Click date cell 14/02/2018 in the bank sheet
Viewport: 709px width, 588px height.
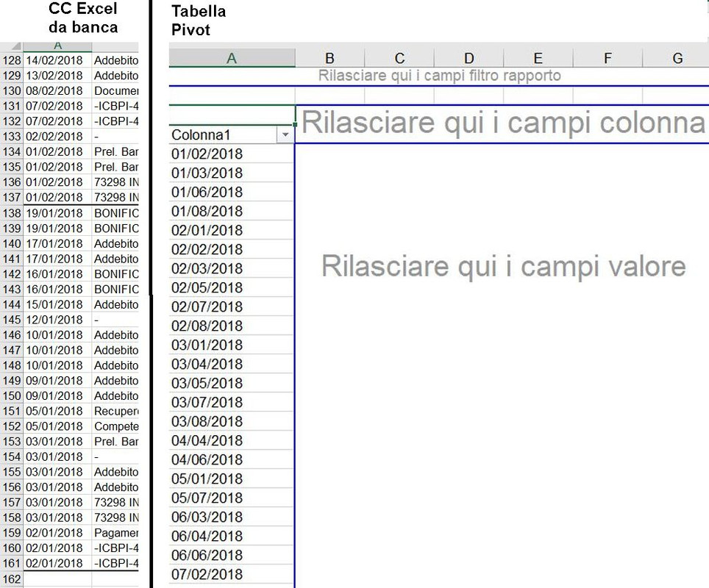point(57,60)
